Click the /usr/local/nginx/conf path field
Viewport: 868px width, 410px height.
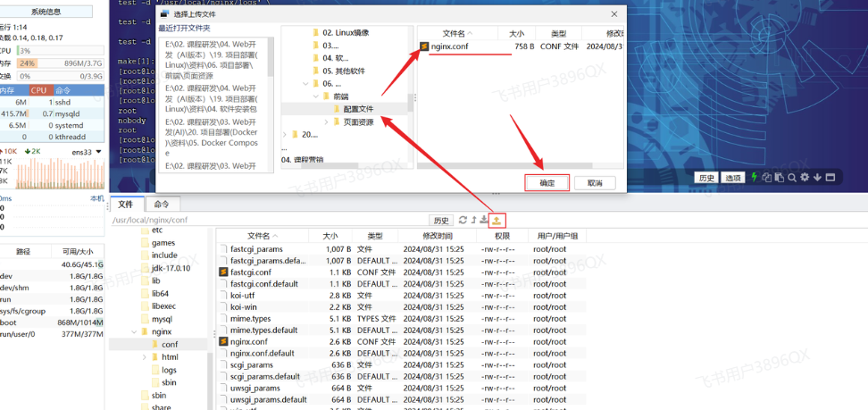coord(269,220)
